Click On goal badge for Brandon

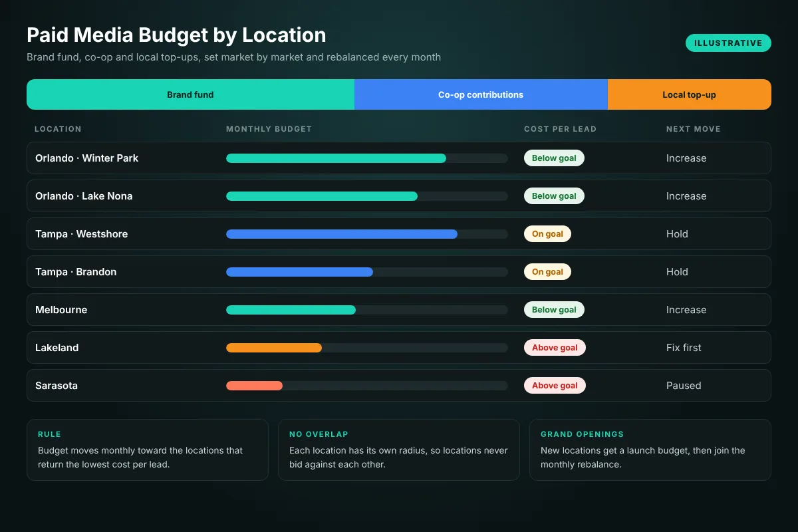[547, 272]
